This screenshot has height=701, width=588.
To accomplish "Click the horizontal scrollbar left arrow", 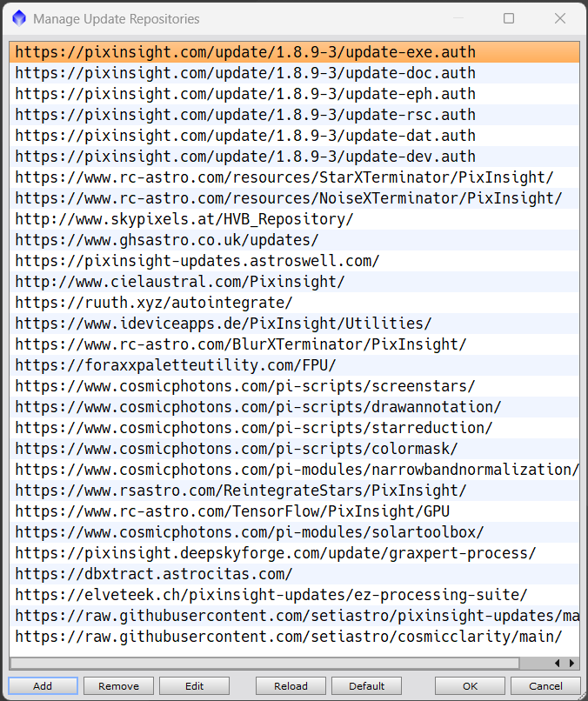I will coord(558,663).
